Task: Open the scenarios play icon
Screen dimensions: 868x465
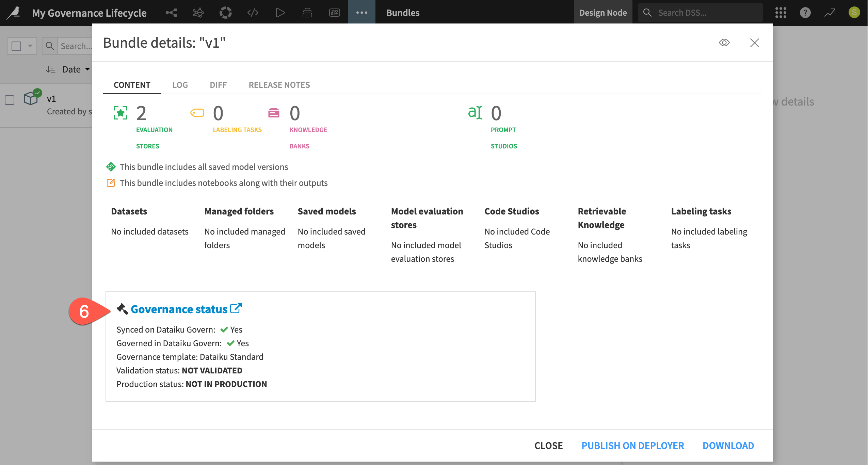Action: tap(280, 13)
